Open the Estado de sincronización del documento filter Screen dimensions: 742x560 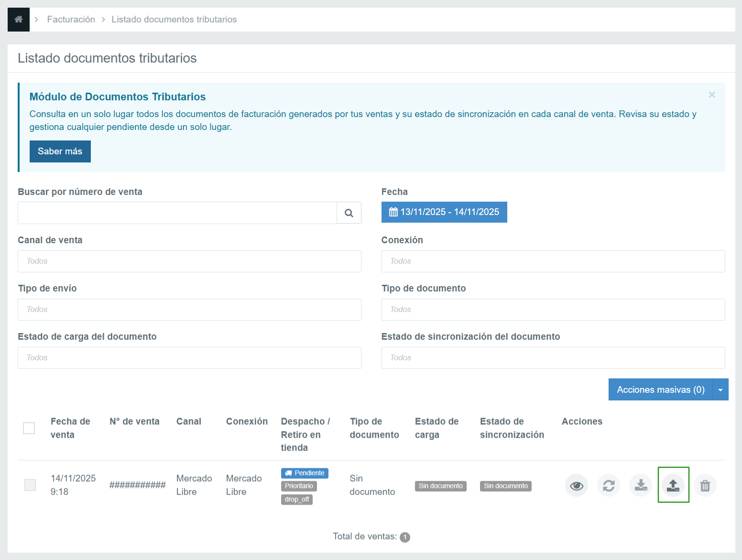553,358
